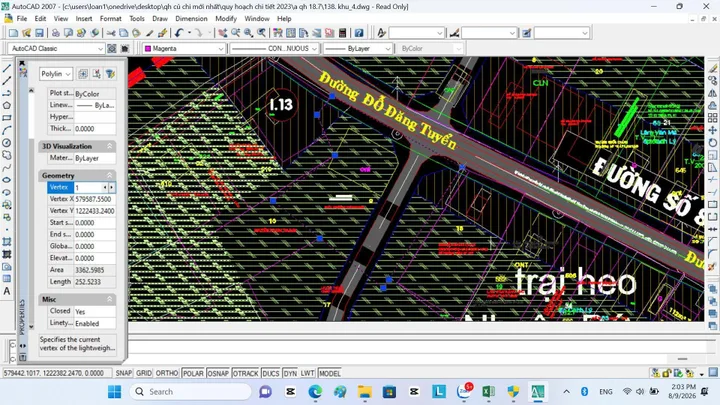Open the text style dropdown box
This screenshot has height=405, width=720.
tap(416, 33)
